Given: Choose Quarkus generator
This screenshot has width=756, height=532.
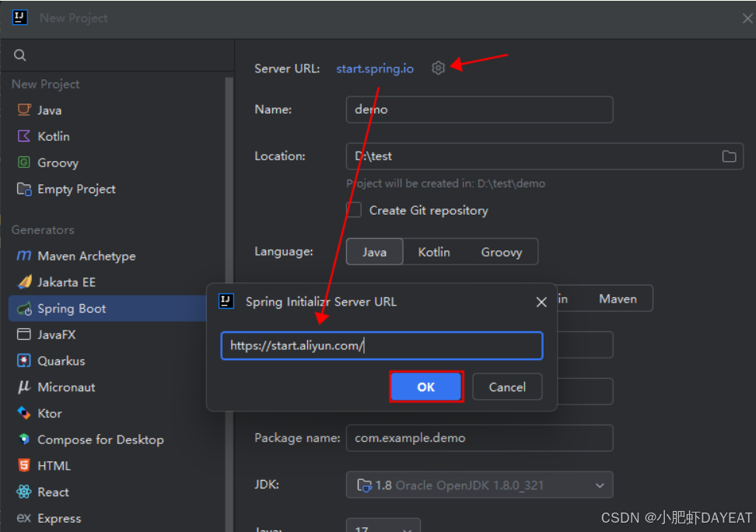Looking at the screenshot, I should tap(61, 361).
